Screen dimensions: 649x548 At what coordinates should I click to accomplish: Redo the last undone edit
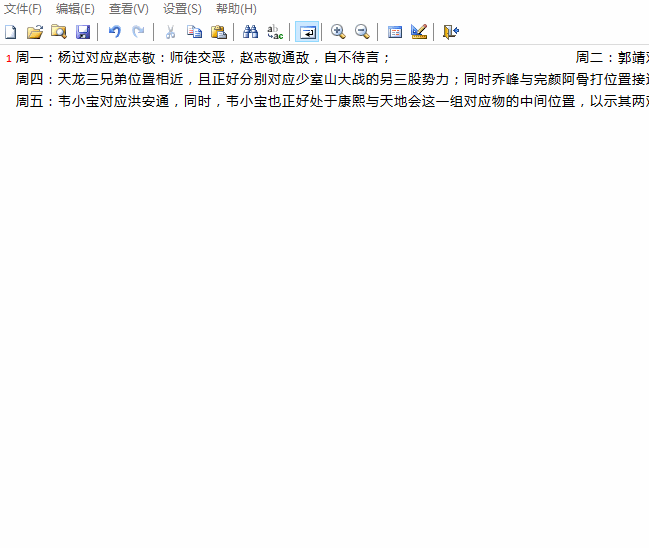coord(138,32)
